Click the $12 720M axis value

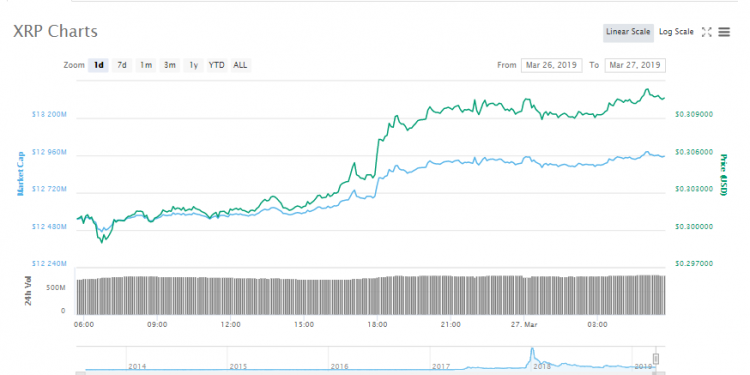pos(49,189)
